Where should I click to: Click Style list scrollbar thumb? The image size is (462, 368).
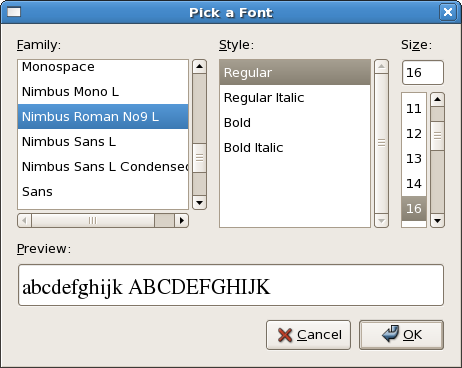pyautogui.click(x=381, y=143)
